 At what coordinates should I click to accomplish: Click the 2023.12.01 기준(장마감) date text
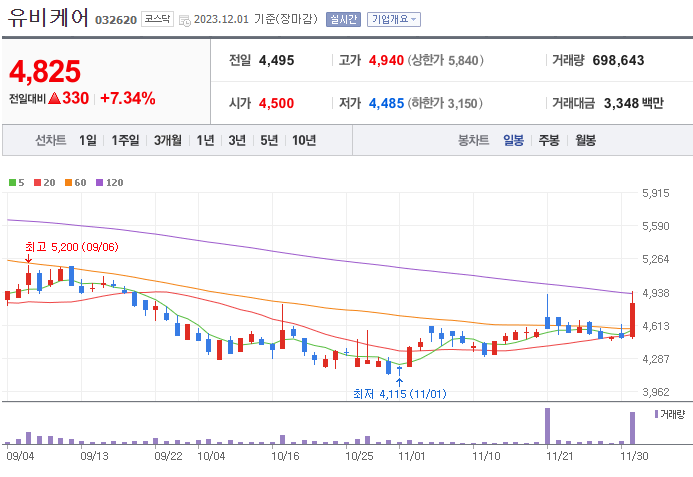point(256,19)
